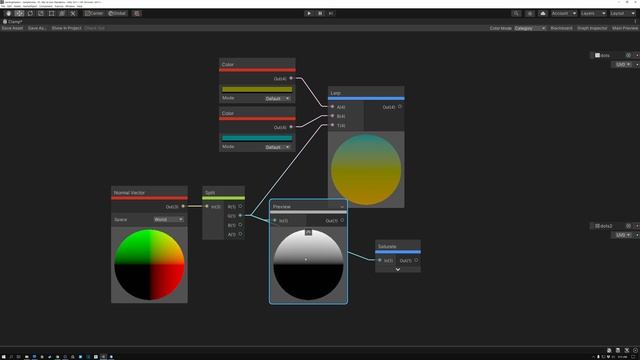
Task: Click the Lerp node T input port
Action: 332,125
